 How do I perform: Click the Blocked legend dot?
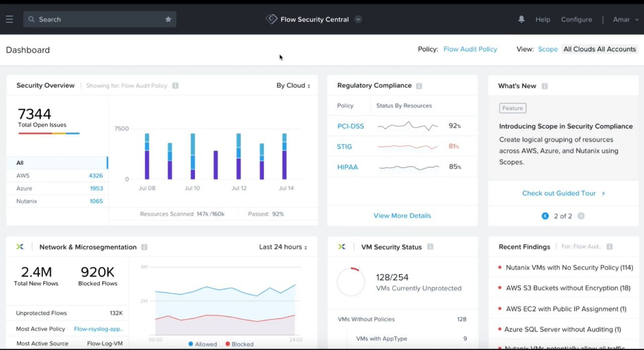227,344
